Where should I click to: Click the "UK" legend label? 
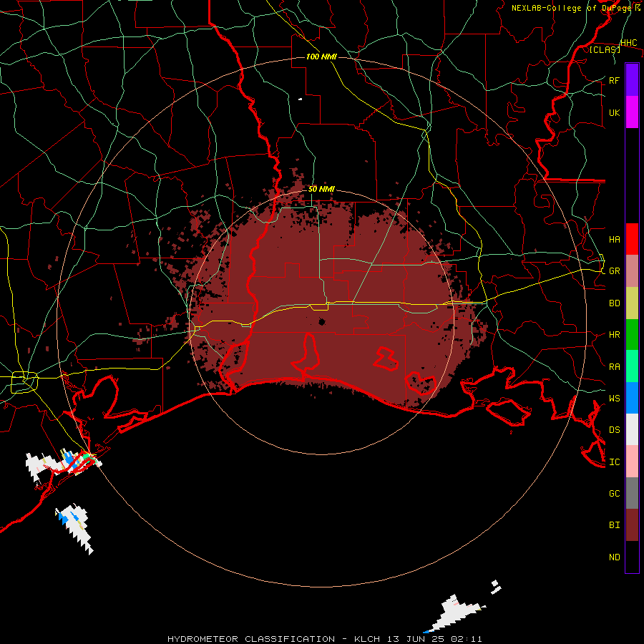pyautogui.click(x=614, y=112)
